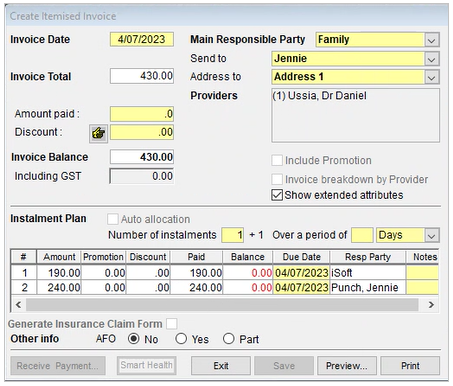Click the Preview... button
The height and width of the screenshot is (386, 453).
347,366
